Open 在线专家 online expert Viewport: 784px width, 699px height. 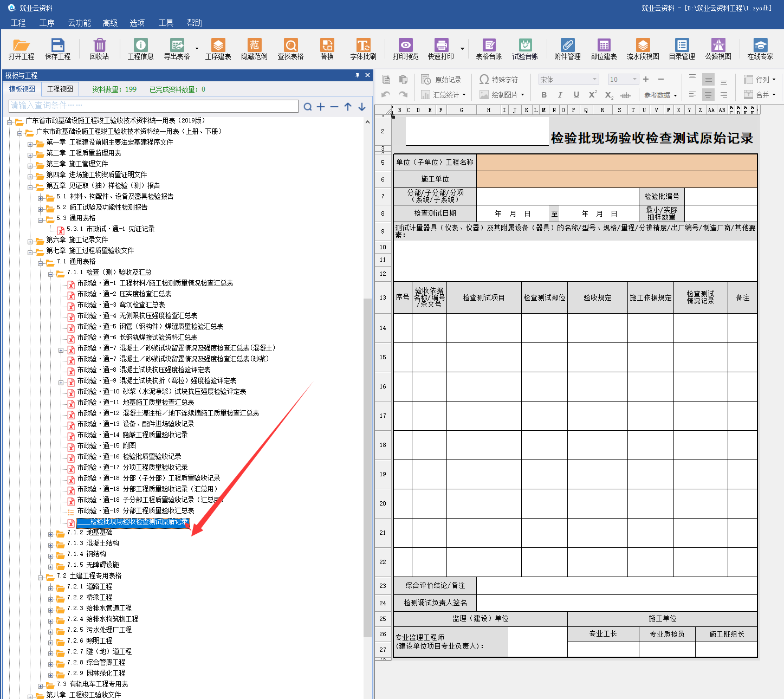(x=760, y=49)
